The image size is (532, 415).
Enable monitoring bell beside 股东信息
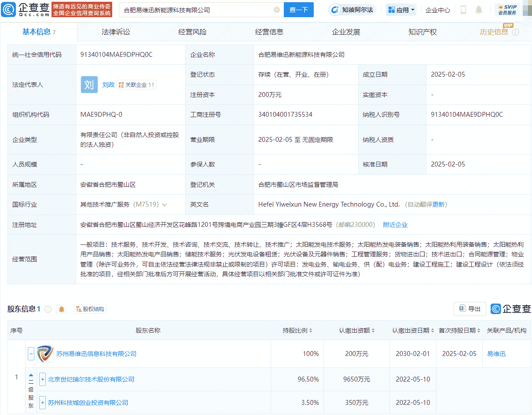(61, 309)
